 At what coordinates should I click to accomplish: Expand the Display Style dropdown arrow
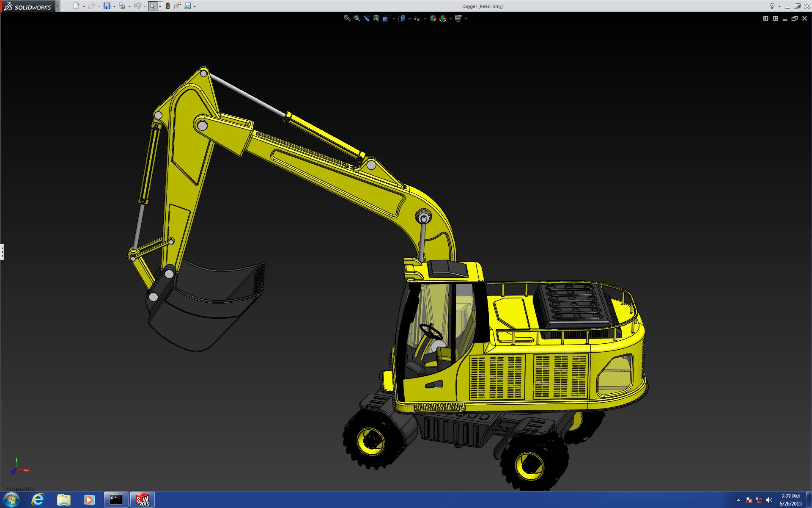(x=409, y=19)
